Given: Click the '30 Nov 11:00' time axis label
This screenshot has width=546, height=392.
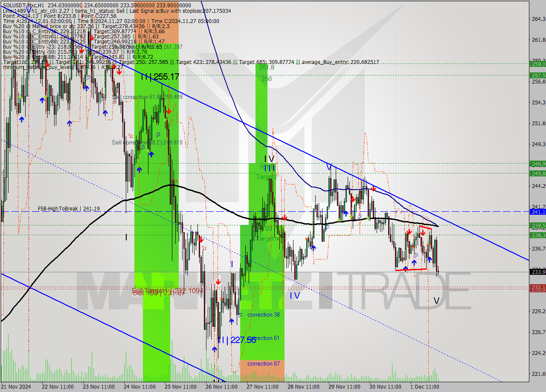Looking at the screenshot, I should 385,387.
